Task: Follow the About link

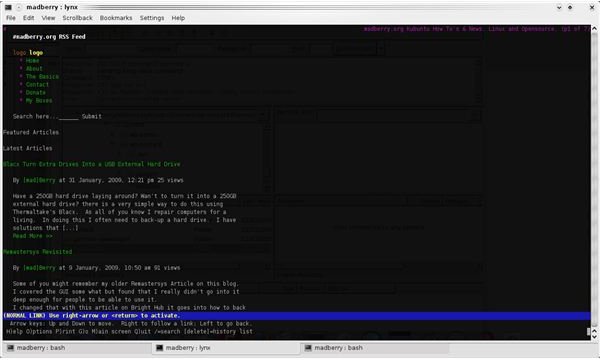Action: coord(34,68)
